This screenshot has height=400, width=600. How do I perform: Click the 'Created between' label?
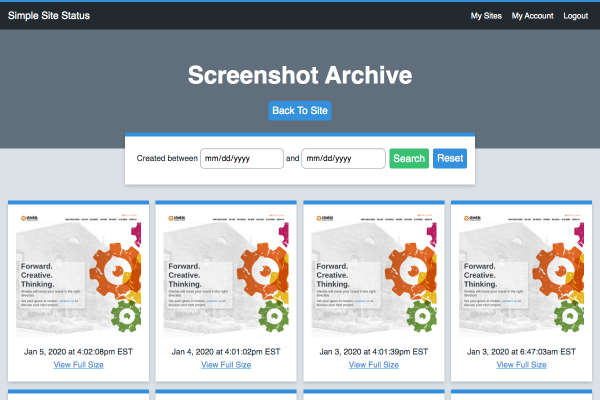tap(167, 158)
